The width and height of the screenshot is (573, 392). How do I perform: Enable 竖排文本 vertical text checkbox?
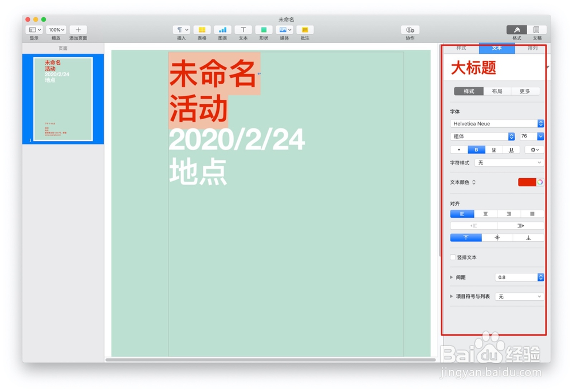click(453, 257)
